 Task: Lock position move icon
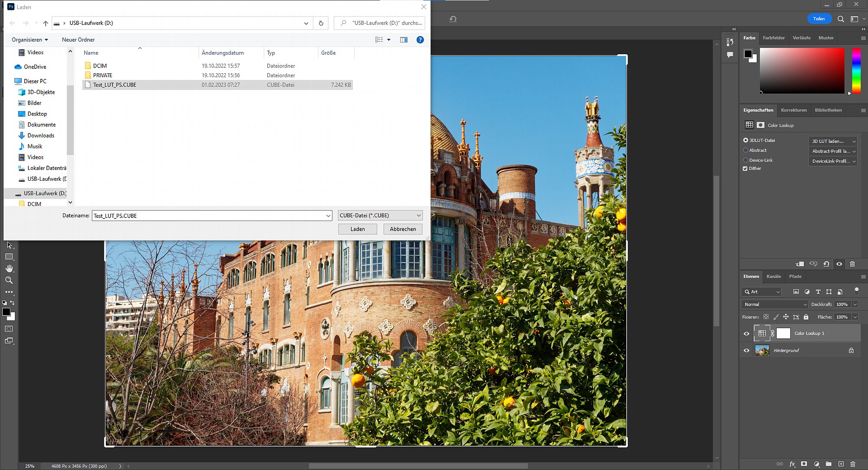[x=786, y=317]
